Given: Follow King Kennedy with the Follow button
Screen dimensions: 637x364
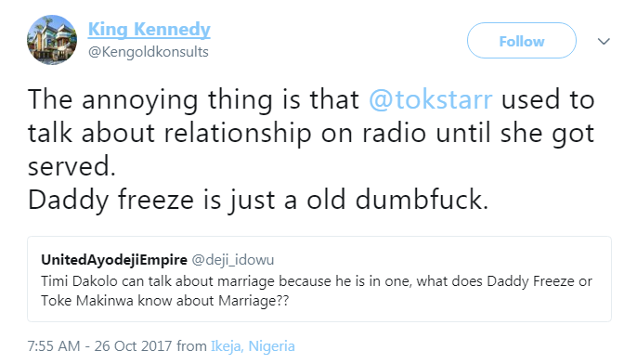Looking at the screenshot, I should coord(522,41).
